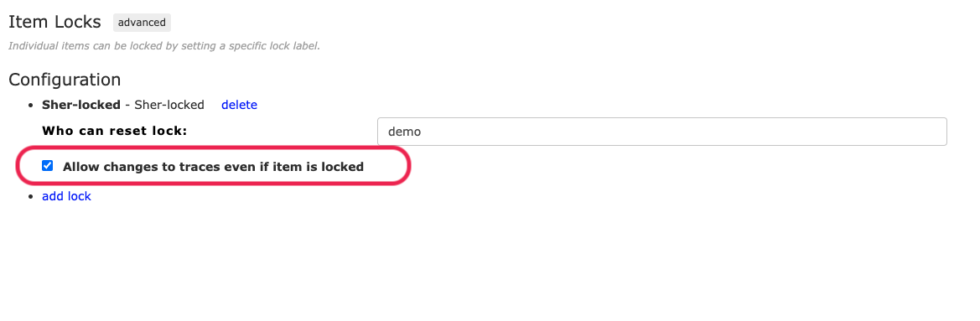Click the bullet before add lock
This screenshot has height=321, width=980.
pyautogui.click(x=31, y=197)
